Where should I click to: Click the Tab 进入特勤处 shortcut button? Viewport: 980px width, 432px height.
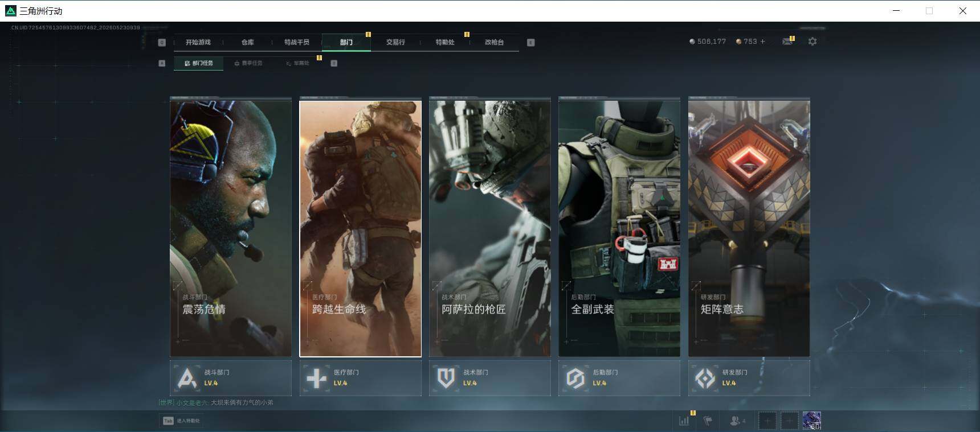(181, 421)
